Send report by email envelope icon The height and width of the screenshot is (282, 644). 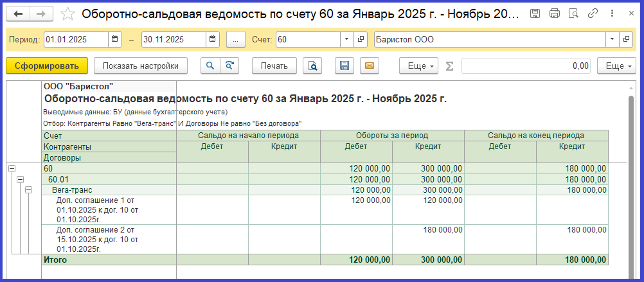(x=368, y=66)
